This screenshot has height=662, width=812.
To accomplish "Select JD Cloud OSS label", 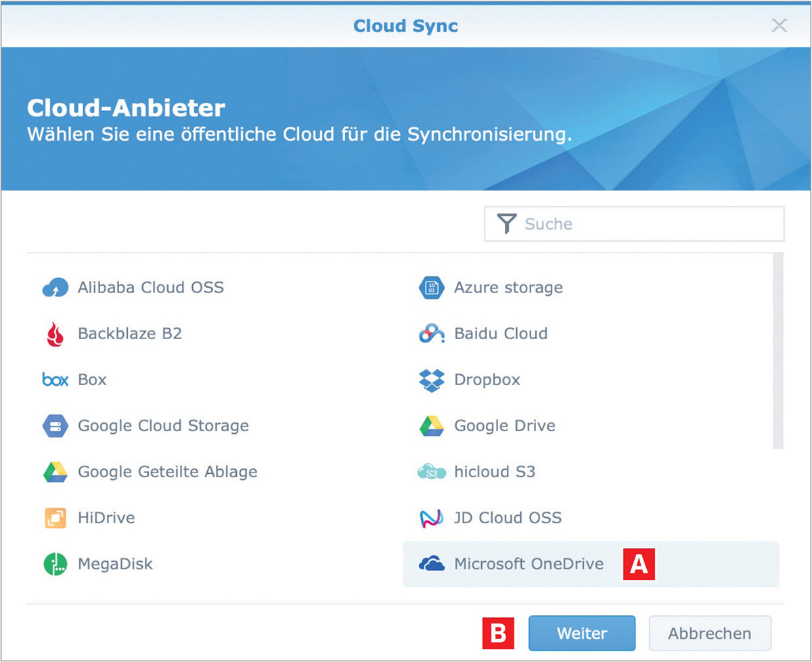I will pyautogui.click(x=508, y=518).
